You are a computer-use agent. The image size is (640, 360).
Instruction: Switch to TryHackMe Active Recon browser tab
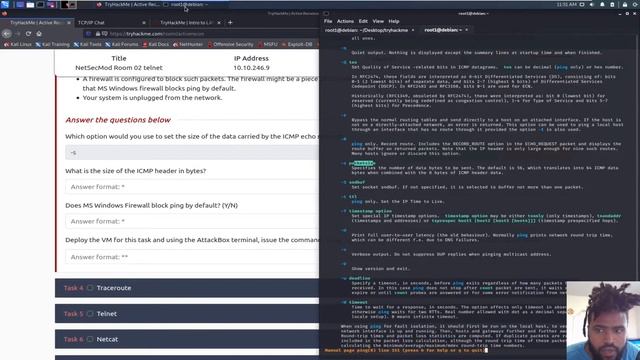37,23
